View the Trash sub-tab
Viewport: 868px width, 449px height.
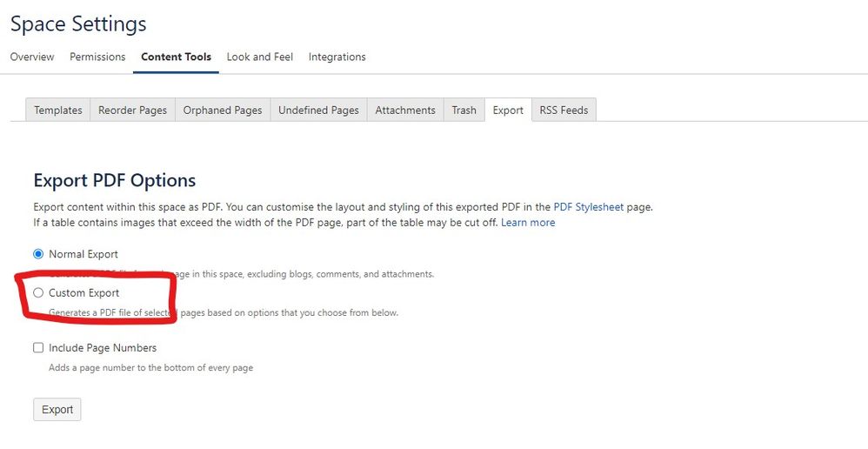[x=464, y=111]
